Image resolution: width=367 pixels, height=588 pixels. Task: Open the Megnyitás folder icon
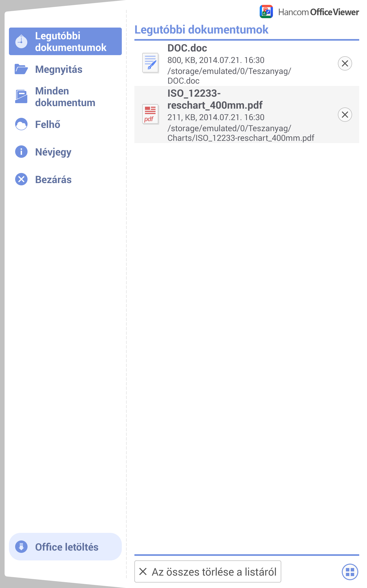[x=21, y=69]
